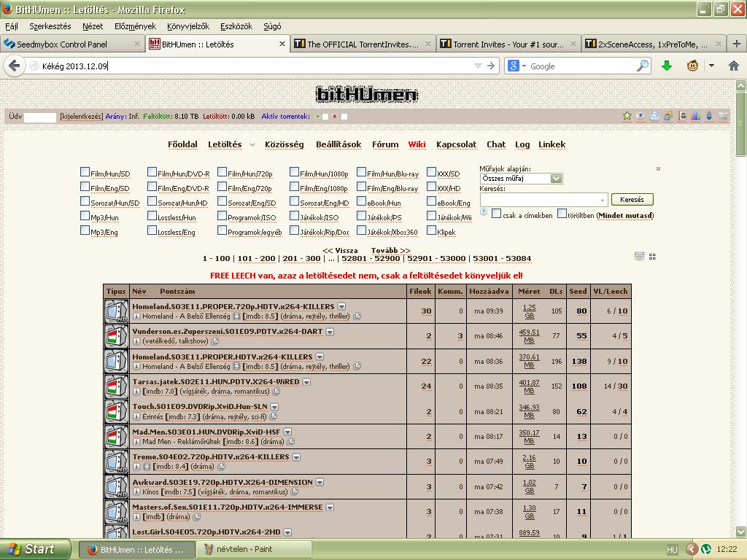Viewport: 747px width, 560px height.
Task: Click the info icon under Touch.S01E09 torrent
Action: click(x=136, y=416)
